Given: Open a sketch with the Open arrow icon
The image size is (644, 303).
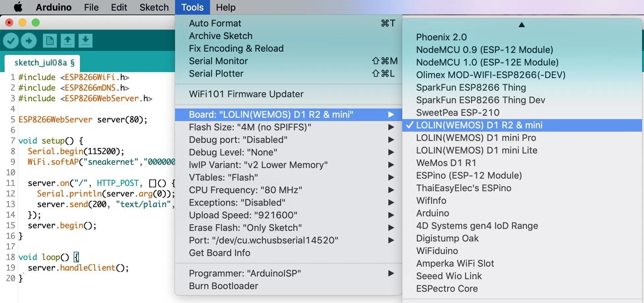Looking at the screenshot, I should click(x=67, y=41).
